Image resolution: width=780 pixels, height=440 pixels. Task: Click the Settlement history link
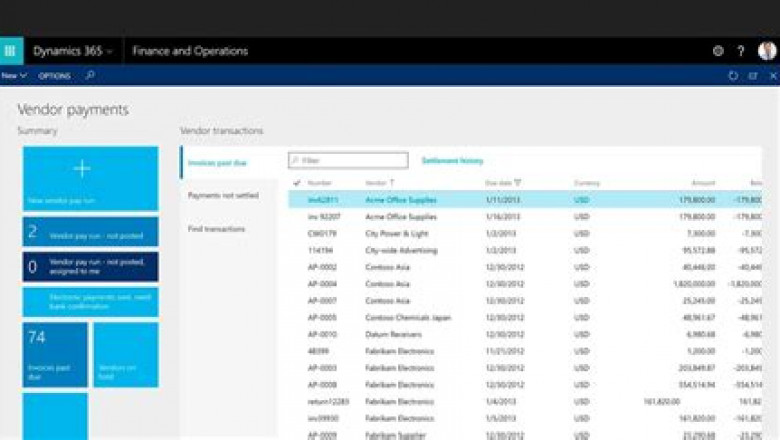452,160
